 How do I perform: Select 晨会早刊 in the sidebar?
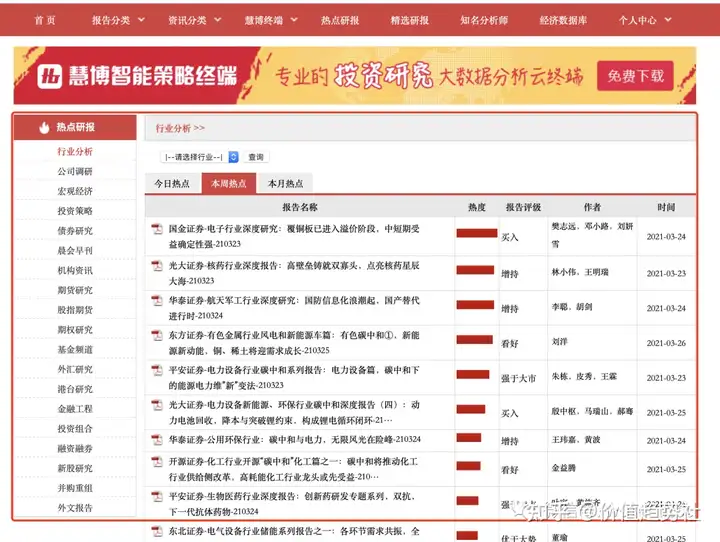tap(75, 250)
